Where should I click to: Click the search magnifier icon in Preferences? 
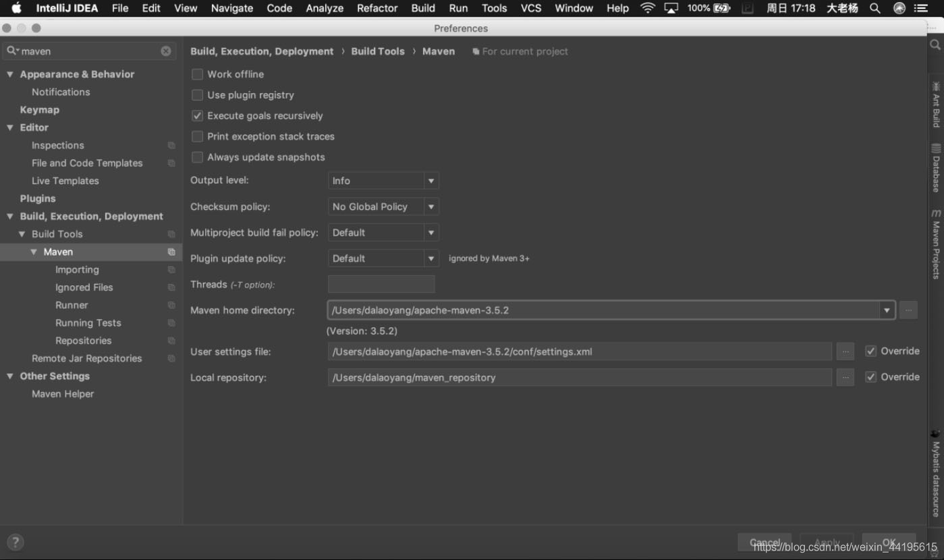point(12,51)
